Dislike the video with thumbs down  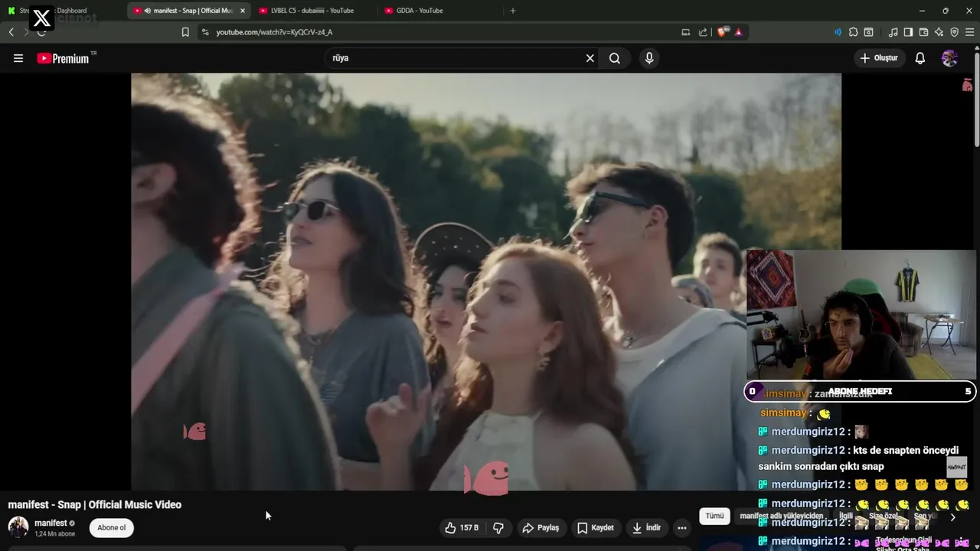coord(498,528)
